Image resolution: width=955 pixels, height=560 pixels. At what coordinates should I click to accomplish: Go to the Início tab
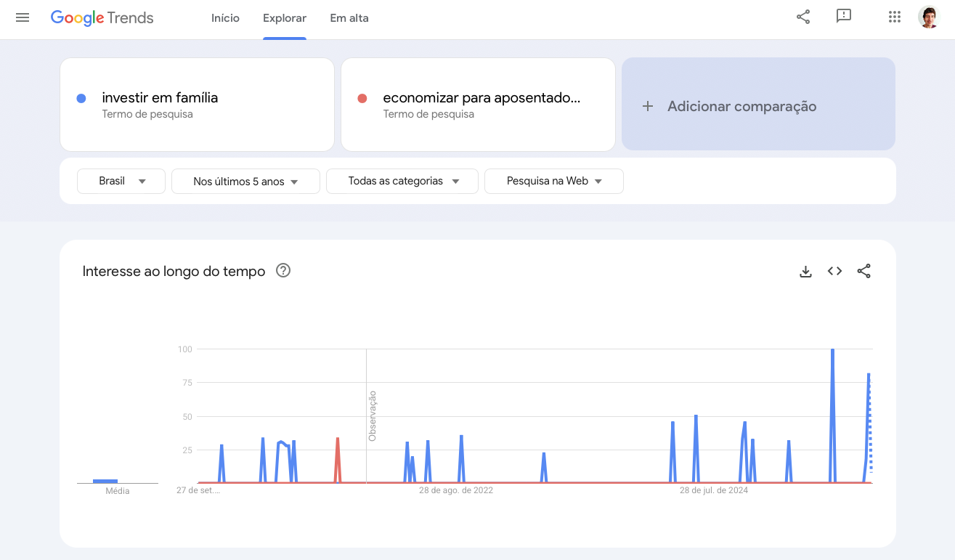tap(225, 18)
